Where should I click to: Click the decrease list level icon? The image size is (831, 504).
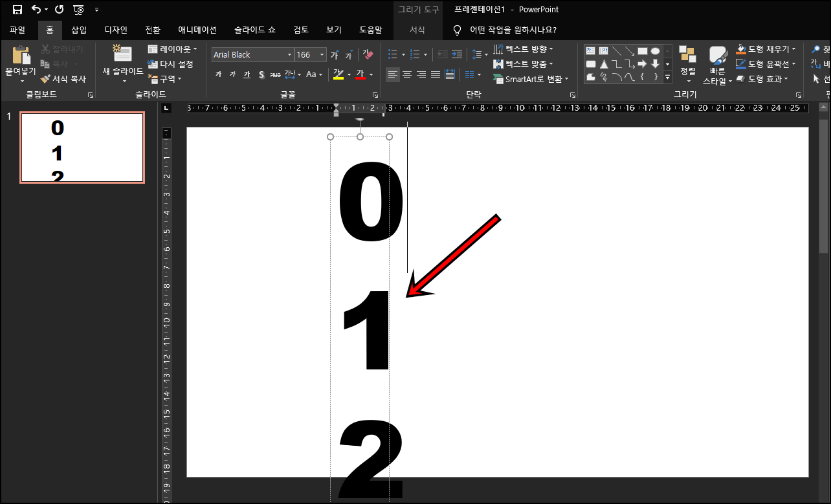[443, 54]
